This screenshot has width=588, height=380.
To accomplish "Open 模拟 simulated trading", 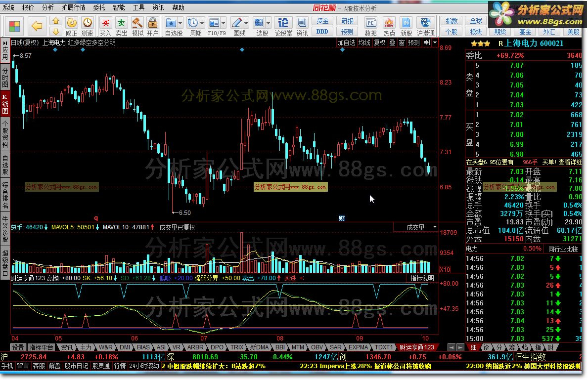I will coord(137,27).
